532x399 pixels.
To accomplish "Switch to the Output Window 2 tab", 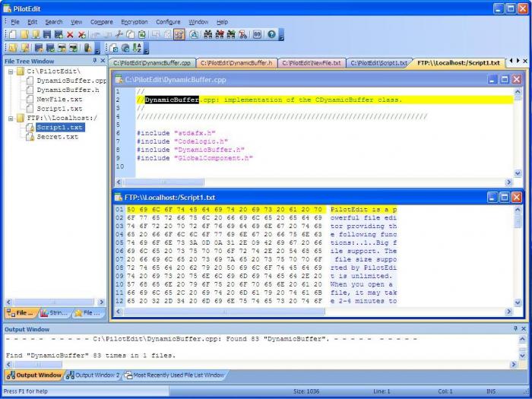I will pyautogui.click(x=93, y=375).
